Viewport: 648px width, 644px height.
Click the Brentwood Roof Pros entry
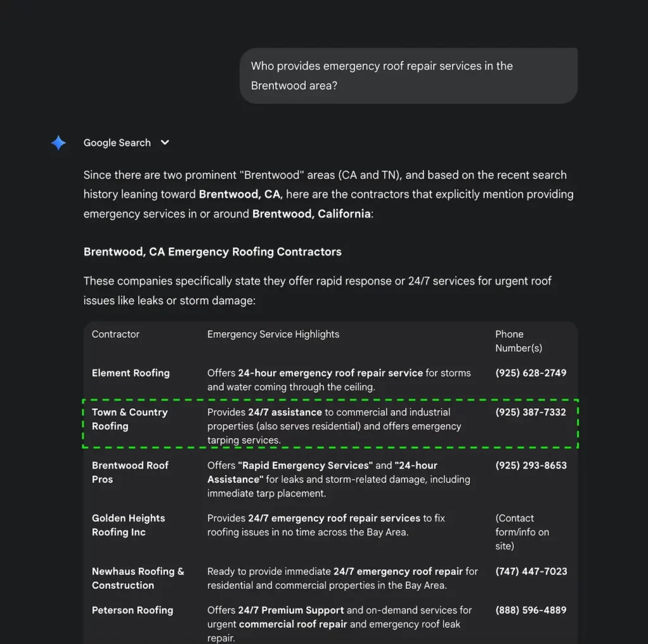(130, 472)
